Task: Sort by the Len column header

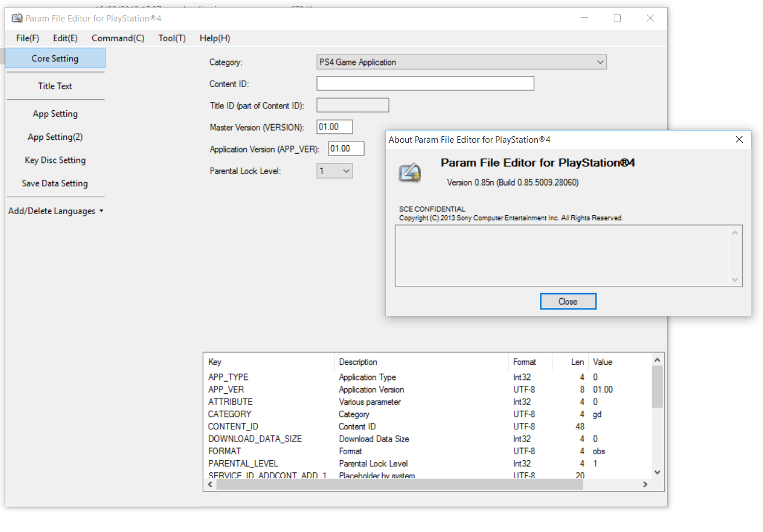Action: (x=570, y=362)
